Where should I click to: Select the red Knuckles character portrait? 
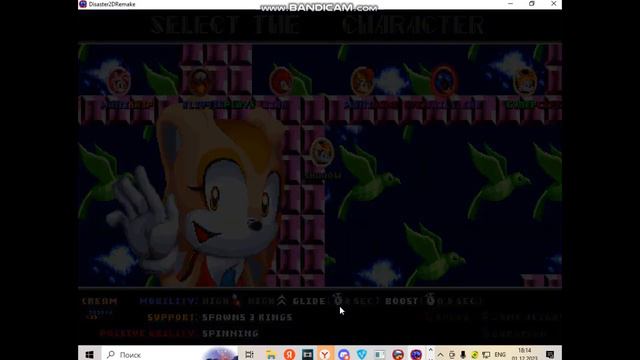click(281, 81)
